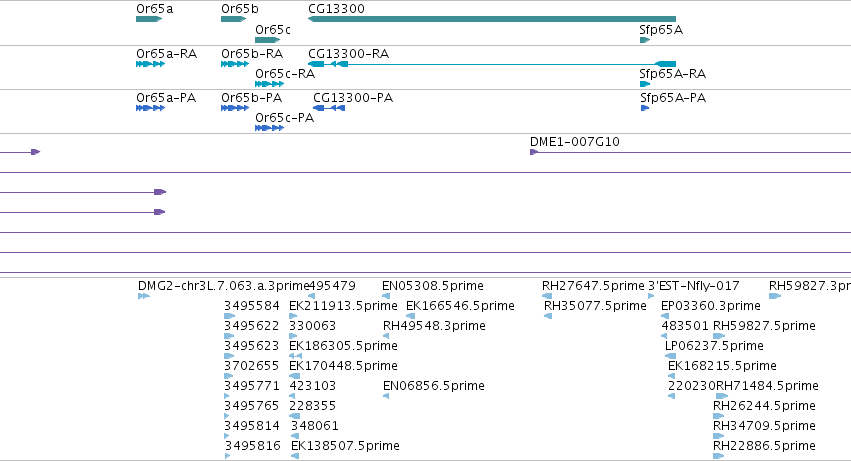Select the Or65a gene arrow glyph
Image resolution: width=851 pixels, height=461 pixels.
[149, 19]
